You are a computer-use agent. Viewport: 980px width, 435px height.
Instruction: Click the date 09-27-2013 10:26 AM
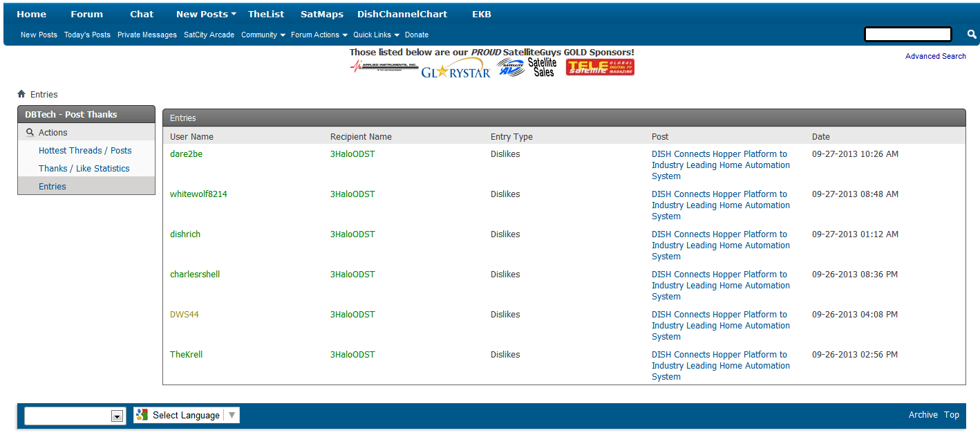pos(856,154)
